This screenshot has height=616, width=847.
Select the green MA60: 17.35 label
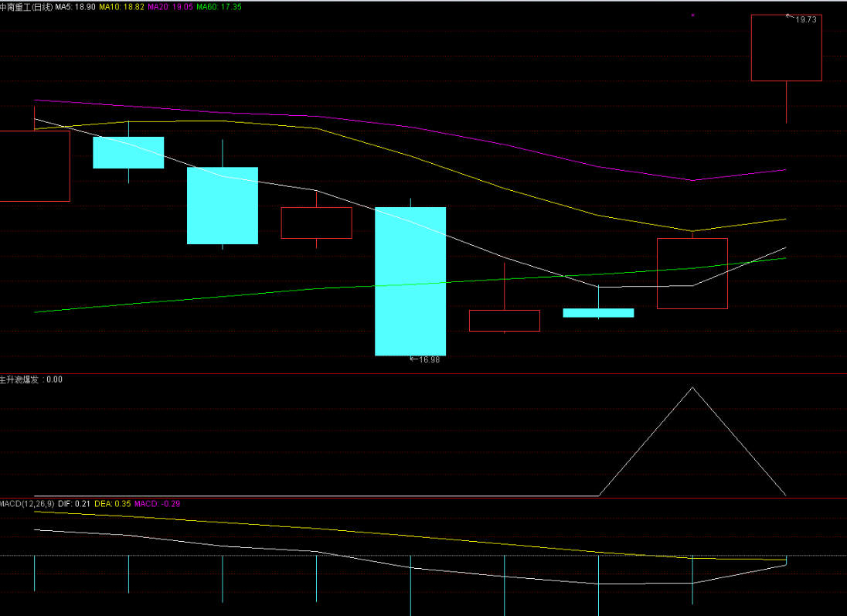(219, 7)
